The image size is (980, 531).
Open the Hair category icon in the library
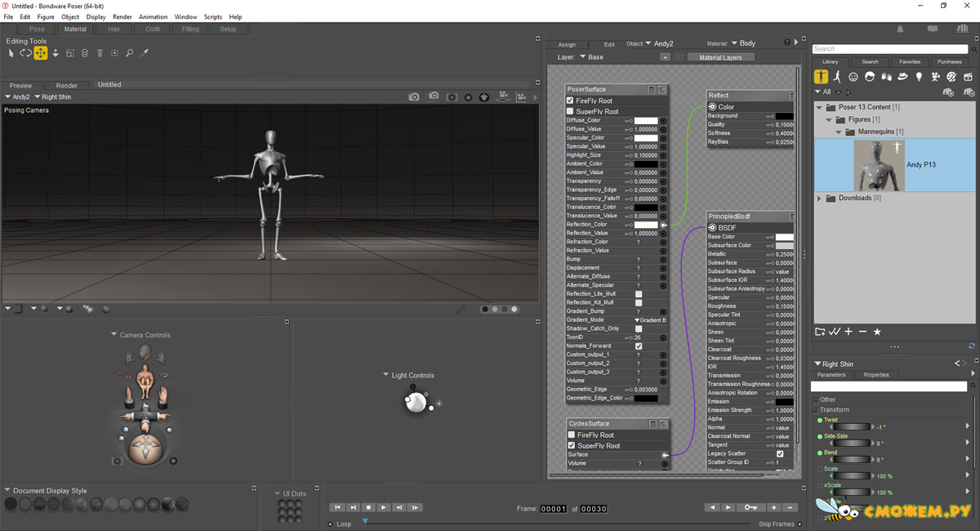click(x=870, y=77)
